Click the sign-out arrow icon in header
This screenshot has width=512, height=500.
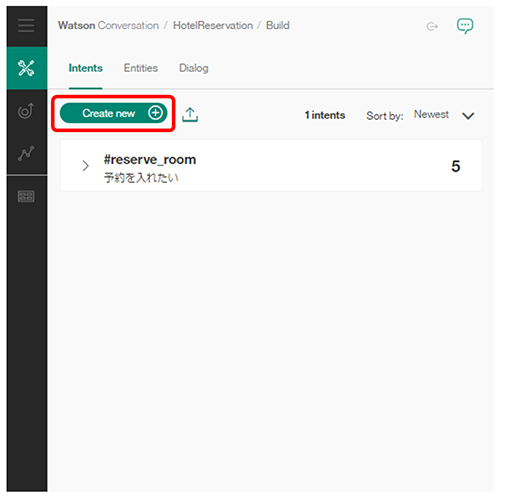click(x=432, y=26)
